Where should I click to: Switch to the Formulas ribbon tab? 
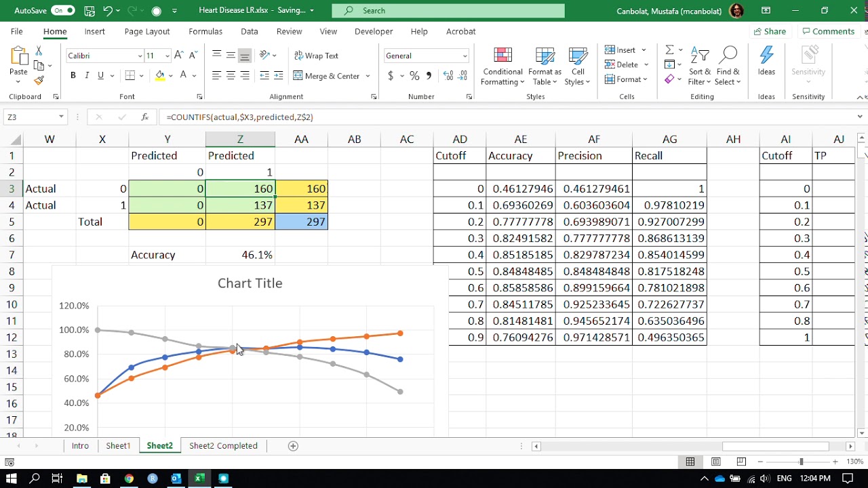point(205,31)
